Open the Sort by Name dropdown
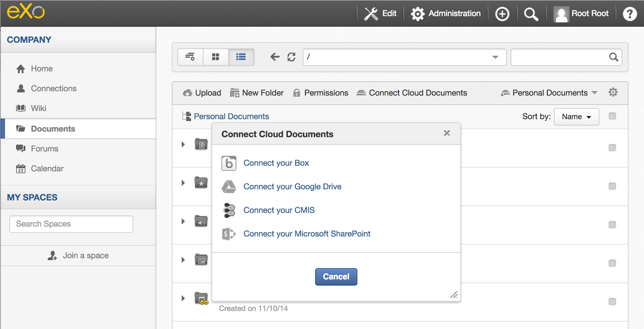The width and height of the screenshot is (644, 329). pyautogui.click(x=576, y=117)
